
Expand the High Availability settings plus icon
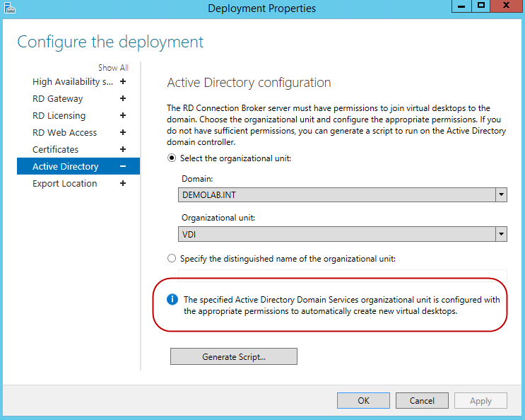pos(123,81)
